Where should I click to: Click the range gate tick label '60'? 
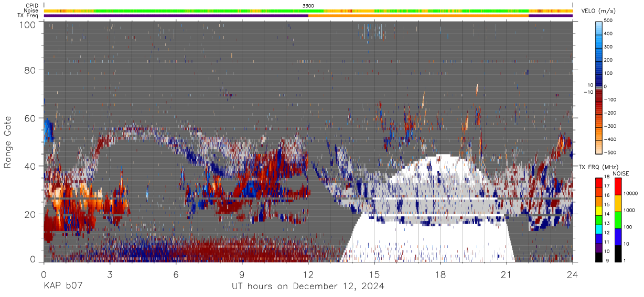coord(30,118)
